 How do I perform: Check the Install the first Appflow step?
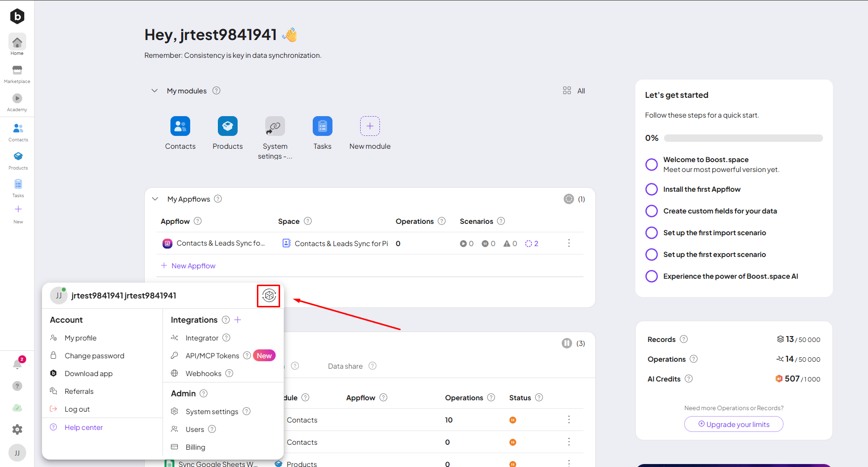(652, 189)
